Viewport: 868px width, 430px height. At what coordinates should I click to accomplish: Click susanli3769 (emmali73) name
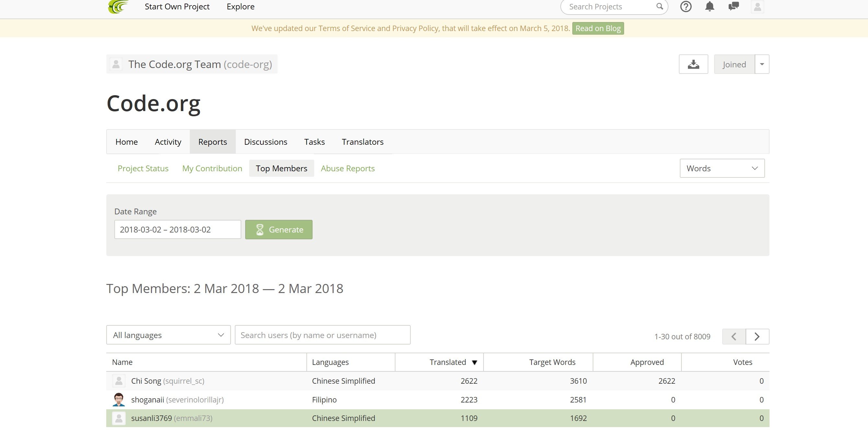tap(172, 418)
